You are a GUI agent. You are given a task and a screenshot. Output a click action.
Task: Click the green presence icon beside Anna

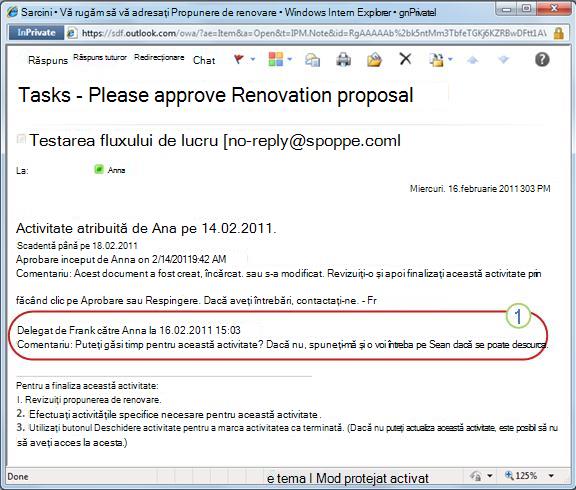pos(99,169)
